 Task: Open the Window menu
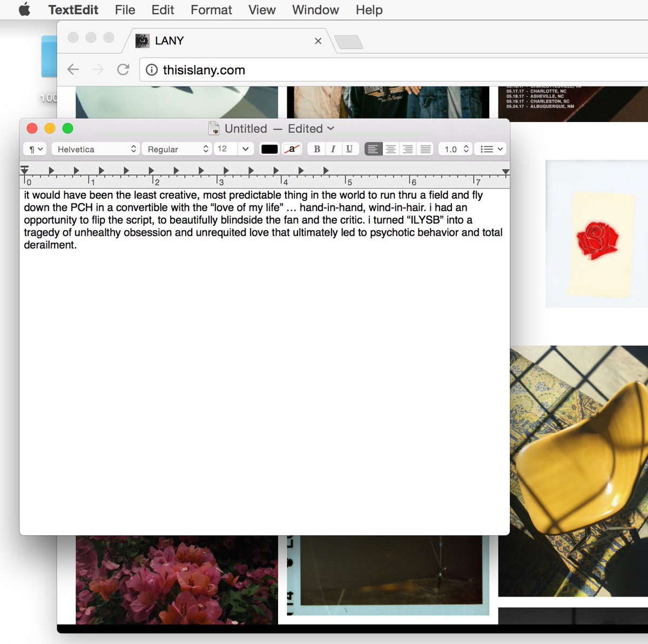click(x=315, y=10)
